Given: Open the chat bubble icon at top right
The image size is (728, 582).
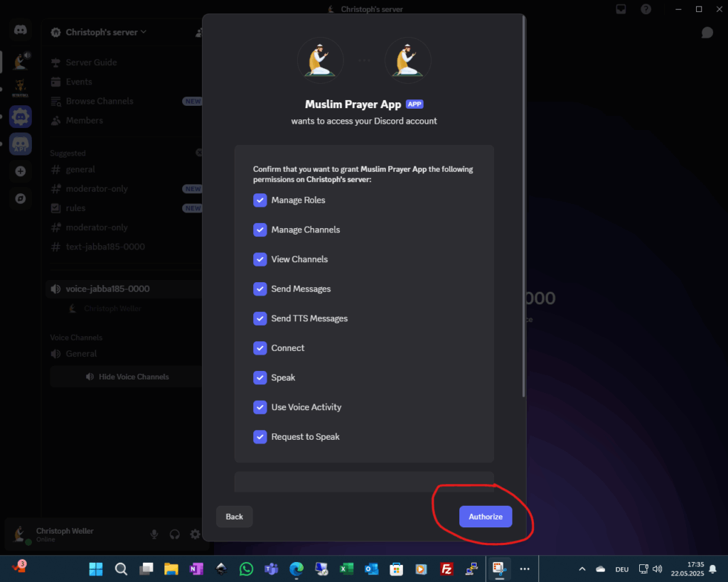Looking at the screenshot, I should [x=707, y=33].
